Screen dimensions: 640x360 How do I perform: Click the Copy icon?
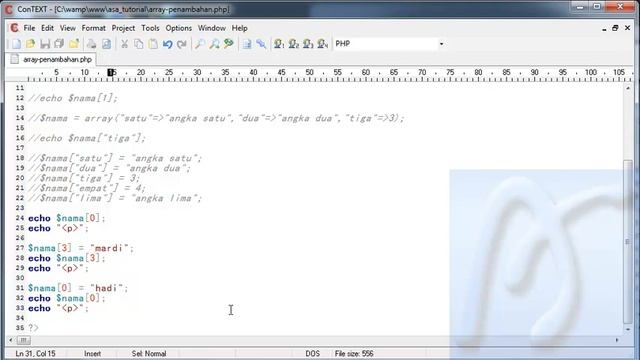pos(139,44)
